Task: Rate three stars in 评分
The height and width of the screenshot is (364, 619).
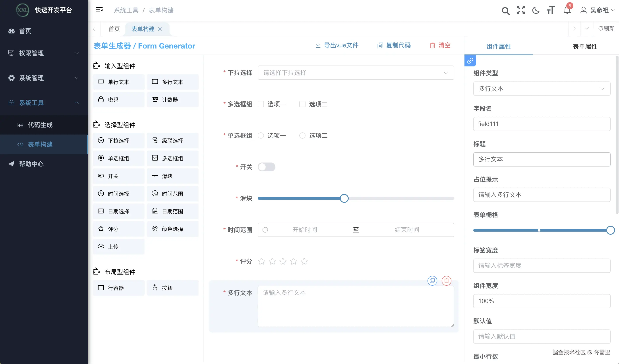Action: (x=283, y=261)
